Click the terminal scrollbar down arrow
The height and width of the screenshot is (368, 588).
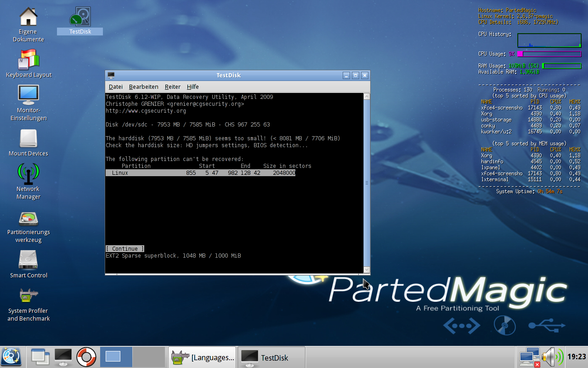(x=367, y=270)
